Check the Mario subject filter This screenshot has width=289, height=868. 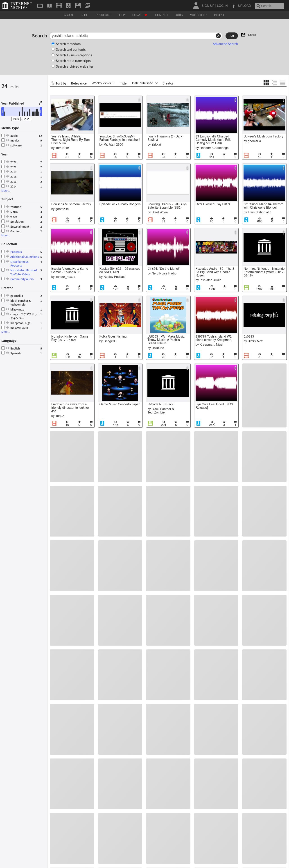pos(3,212)
